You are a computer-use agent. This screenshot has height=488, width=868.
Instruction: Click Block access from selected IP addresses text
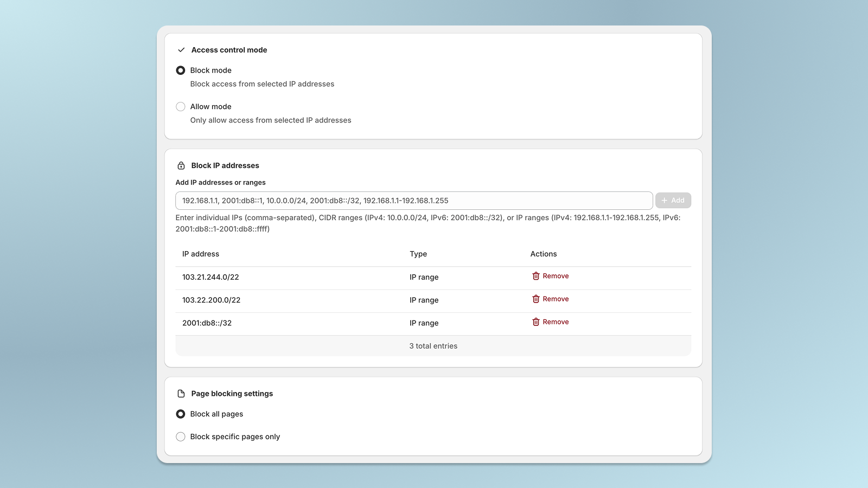click(262, 84)
